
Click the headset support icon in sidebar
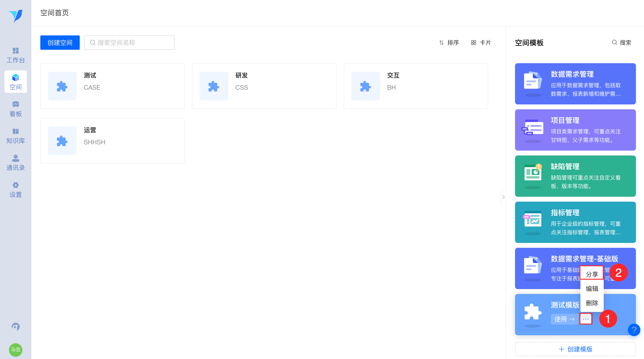pos(15,326)
